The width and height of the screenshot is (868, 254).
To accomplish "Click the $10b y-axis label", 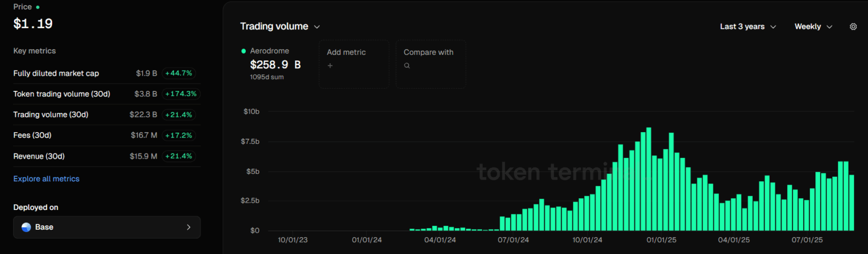I will (251, 112).
